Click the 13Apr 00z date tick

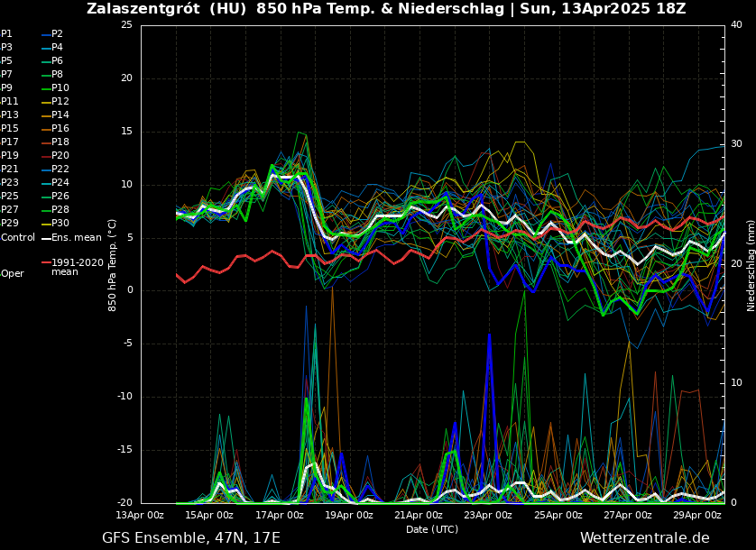pyautogui.click(x=141, y=515)
